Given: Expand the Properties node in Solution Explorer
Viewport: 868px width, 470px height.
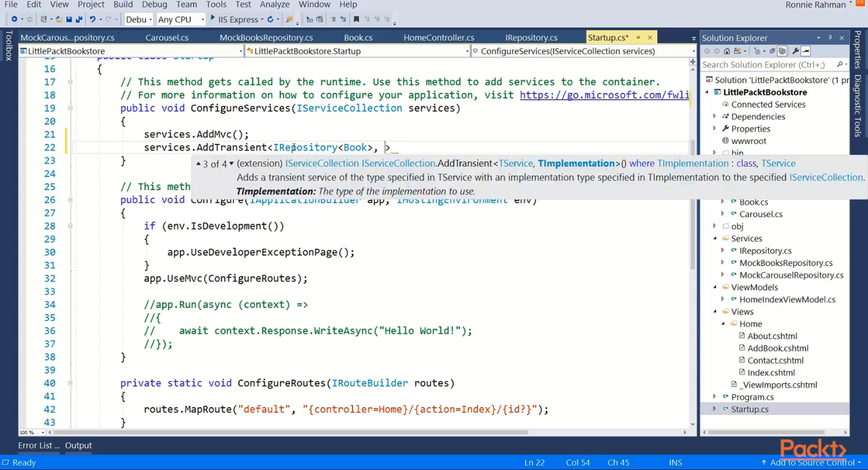Looking at the screenshot, I should pos(715,129).
